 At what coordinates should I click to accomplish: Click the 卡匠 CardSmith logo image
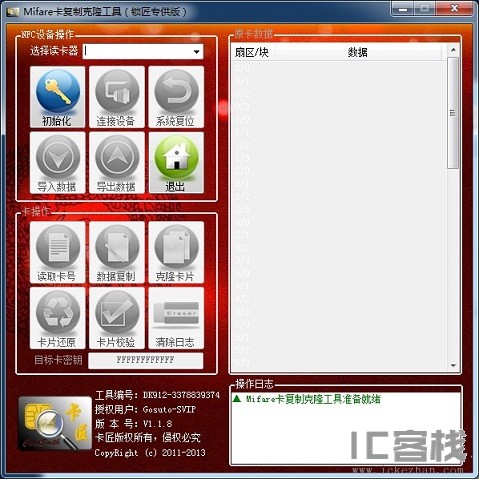click(x=55, y=424)
